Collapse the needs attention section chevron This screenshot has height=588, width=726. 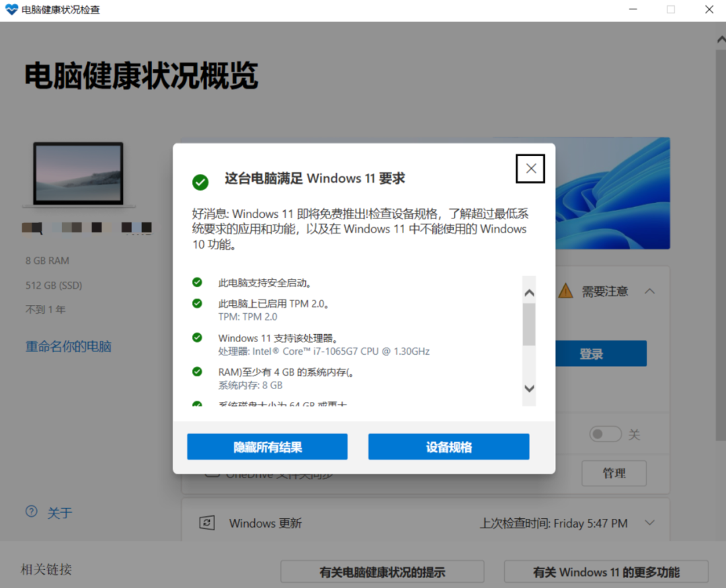[650, 291]
